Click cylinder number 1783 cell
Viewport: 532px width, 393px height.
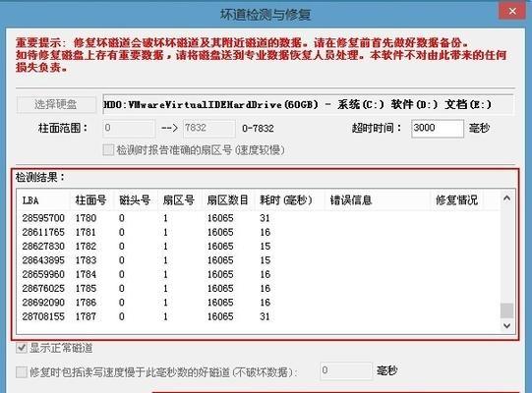point(86,260)
